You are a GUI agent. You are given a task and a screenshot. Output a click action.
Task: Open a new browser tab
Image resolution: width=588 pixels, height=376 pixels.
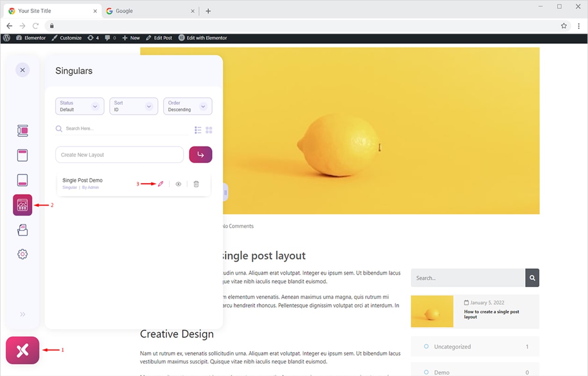pyautogui.click(x=208, y=11)
